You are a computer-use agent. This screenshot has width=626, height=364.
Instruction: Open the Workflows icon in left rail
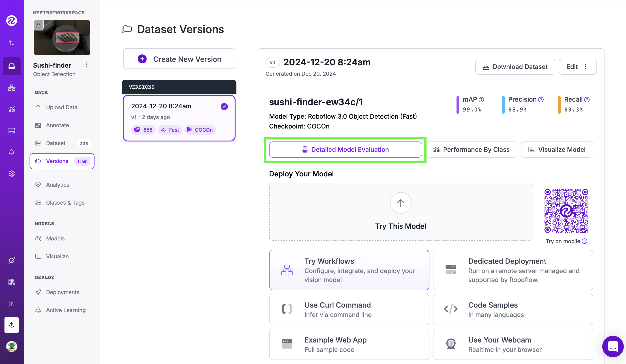(x=12, y=88)
